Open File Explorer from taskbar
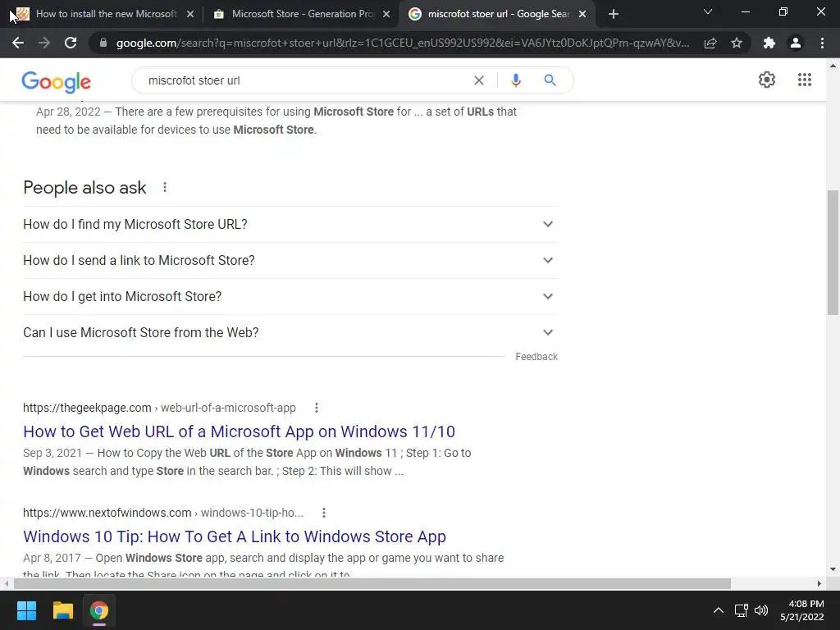This screenshot has width=840, height=630. [x=62, y=610]
